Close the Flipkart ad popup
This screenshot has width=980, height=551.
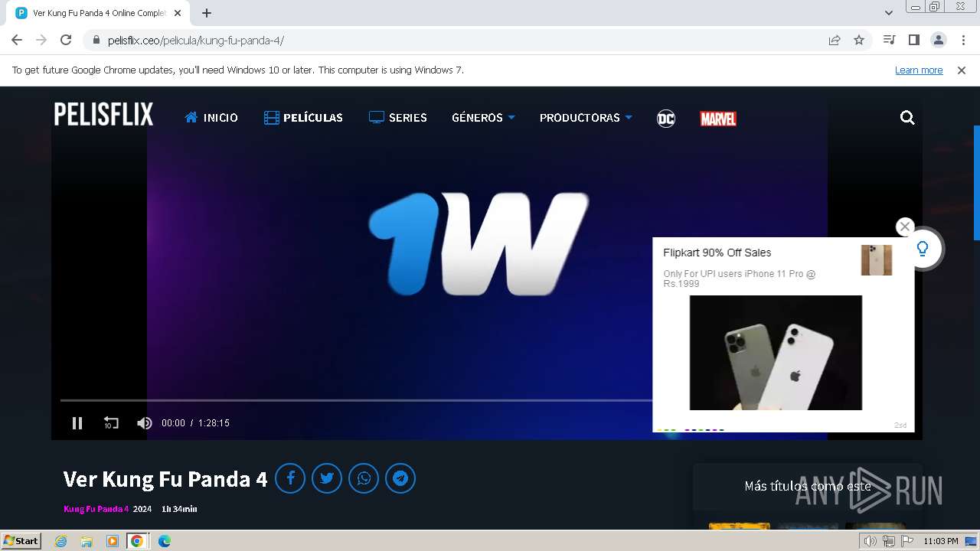click(905, 227)
